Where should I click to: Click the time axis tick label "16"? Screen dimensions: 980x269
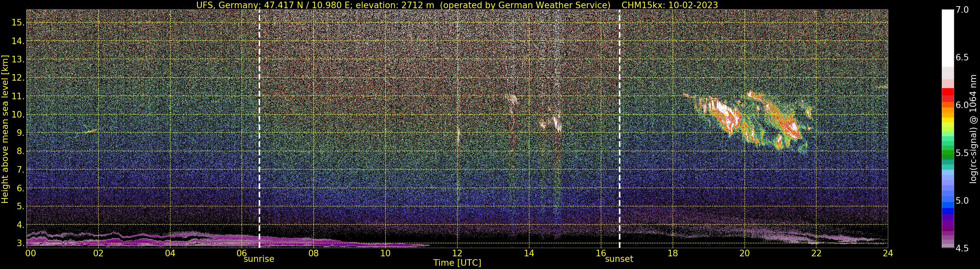pos(601,253)
